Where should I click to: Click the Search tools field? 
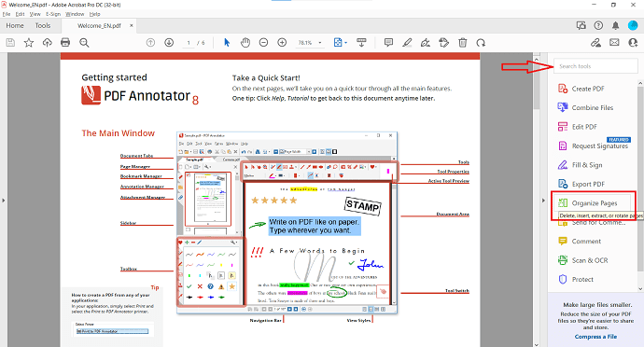(x=595, y=66)
